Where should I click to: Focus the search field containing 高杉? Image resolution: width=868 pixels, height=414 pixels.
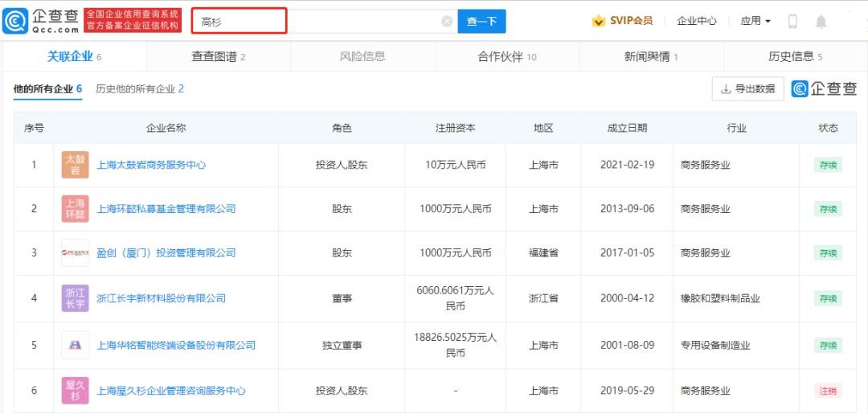[240, 22]
